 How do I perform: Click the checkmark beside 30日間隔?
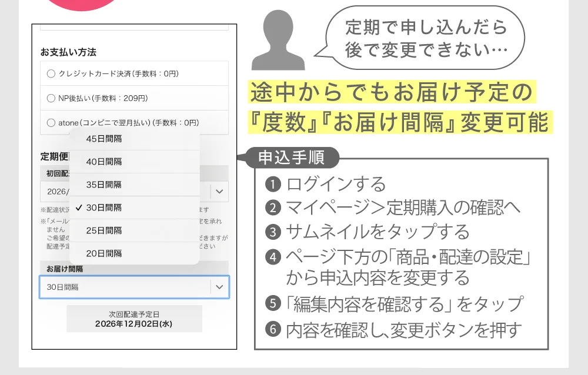tap(79, 207)
